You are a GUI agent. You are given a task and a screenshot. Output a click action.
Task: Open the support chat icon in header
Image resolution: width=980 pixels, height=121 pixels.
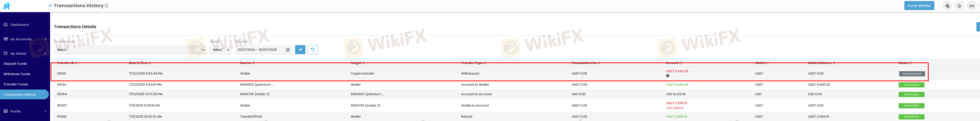point(947,6)
